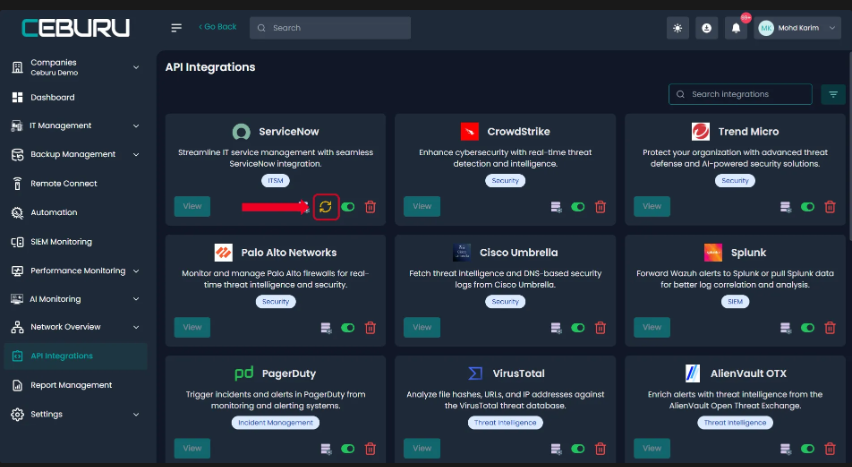Delete the ServiceNow integration
Image resolution: width=852 pixels, height=467 pixels.
[370, 207]
